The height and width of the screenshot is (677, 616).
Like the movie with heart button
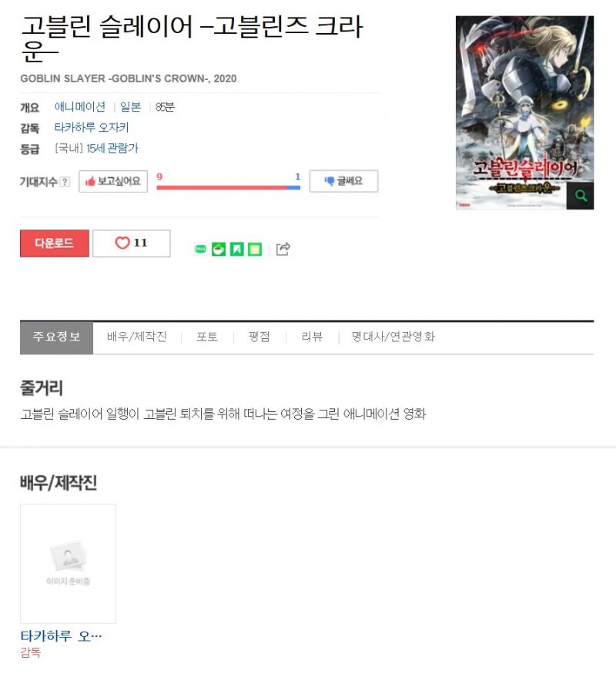coord(131,243)
